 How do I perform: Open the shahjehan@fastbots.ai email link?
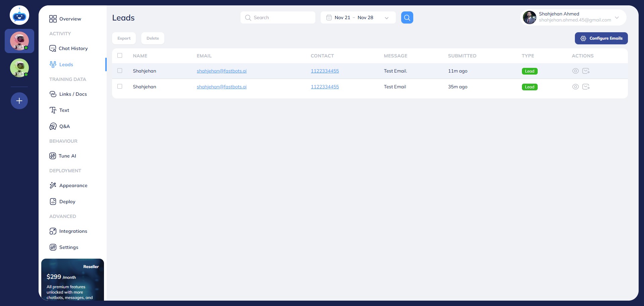click(222, 71)
